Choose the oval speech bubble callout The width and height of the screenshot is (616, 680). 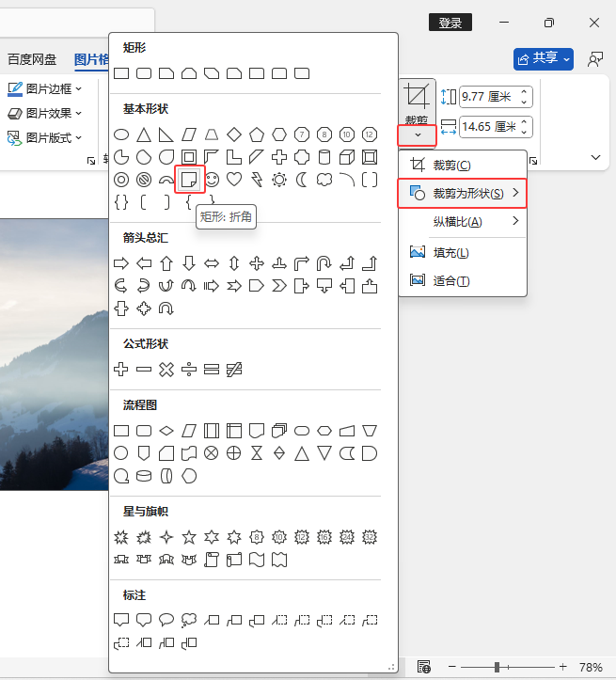[x=166, y=620]
